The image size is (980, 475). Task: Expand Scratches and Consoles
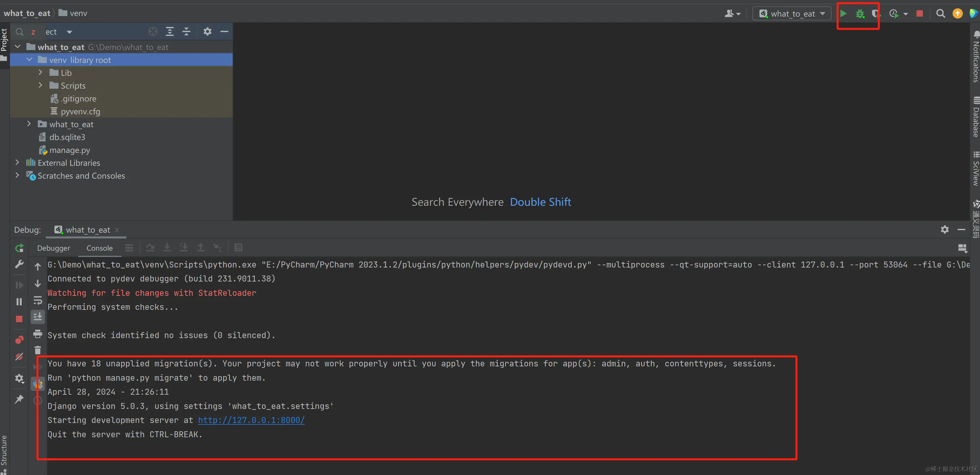click(17, 175)
